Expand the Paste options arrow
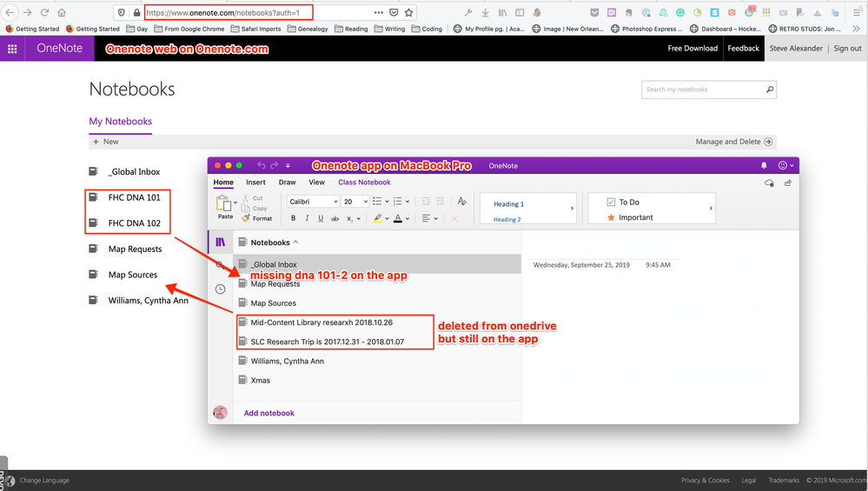The image size is (868, 491). pos(235,202)
